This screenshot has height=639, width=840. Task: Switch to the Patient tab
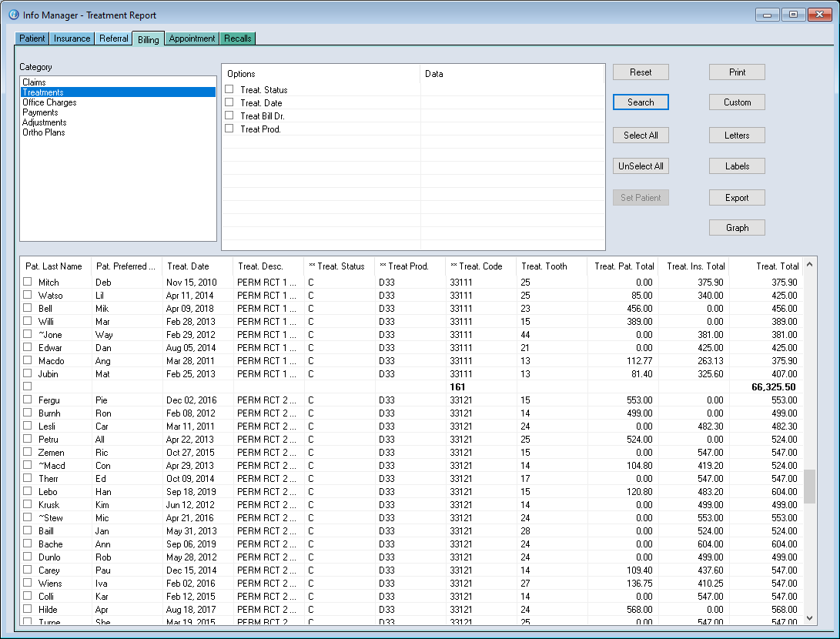pos(32,38)
